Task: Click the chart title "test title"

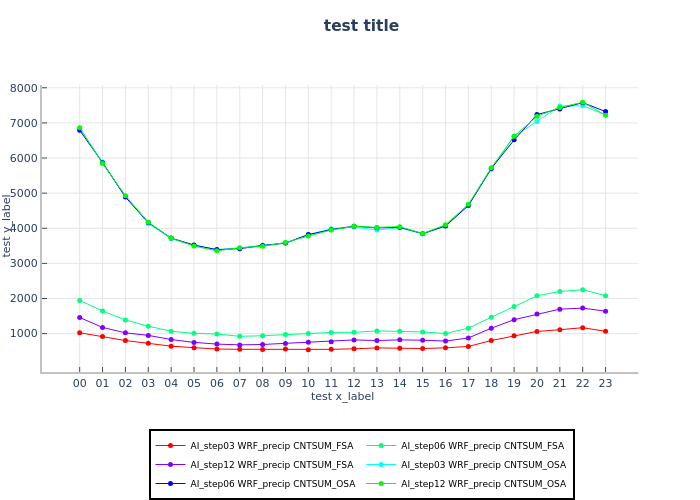Action: 361,26
